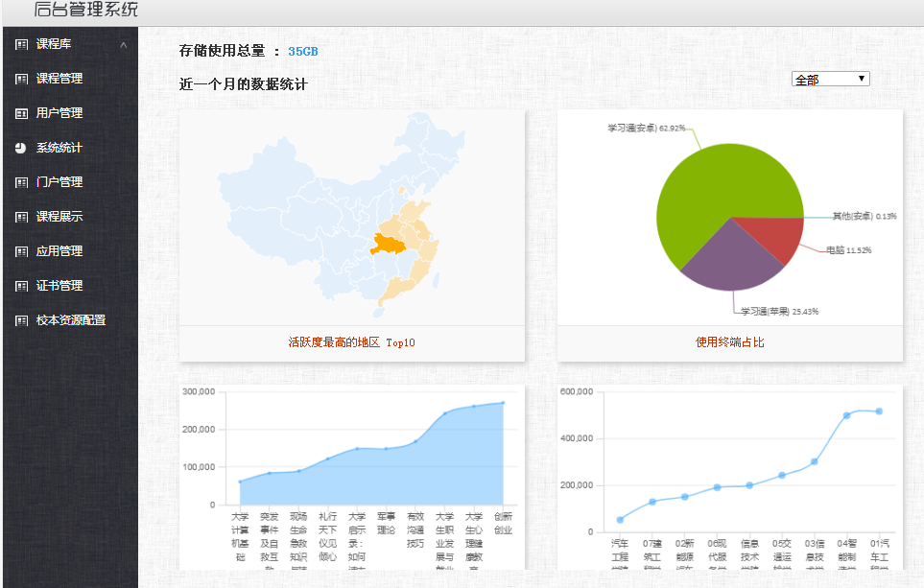Click the 应用管理 sidebar icon
The image size is (924, 588).
tap(21, 251)
